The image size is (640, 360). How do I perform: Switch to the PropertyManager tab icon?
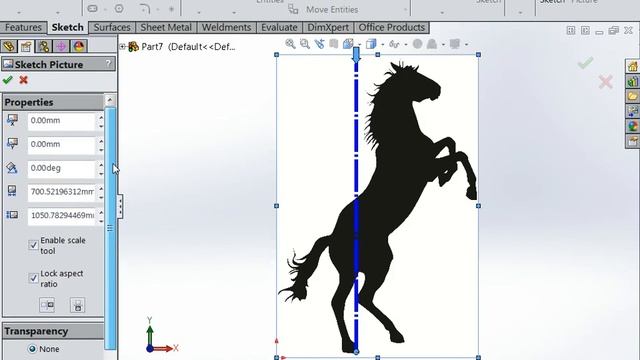[26, 46]
